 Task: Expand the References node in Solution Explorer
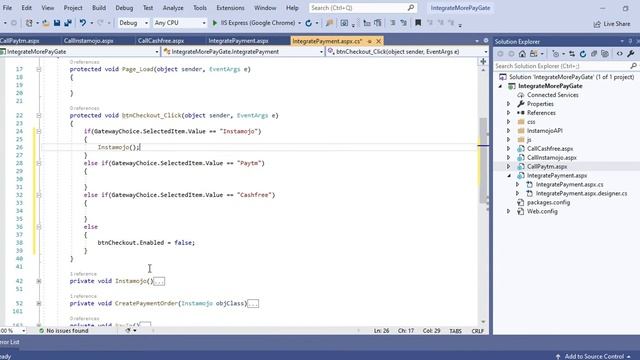(x=509, y=113)
